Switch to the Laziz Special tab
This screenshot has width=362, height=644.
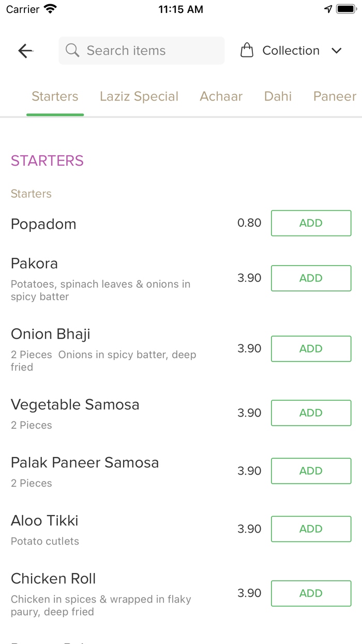139,96
